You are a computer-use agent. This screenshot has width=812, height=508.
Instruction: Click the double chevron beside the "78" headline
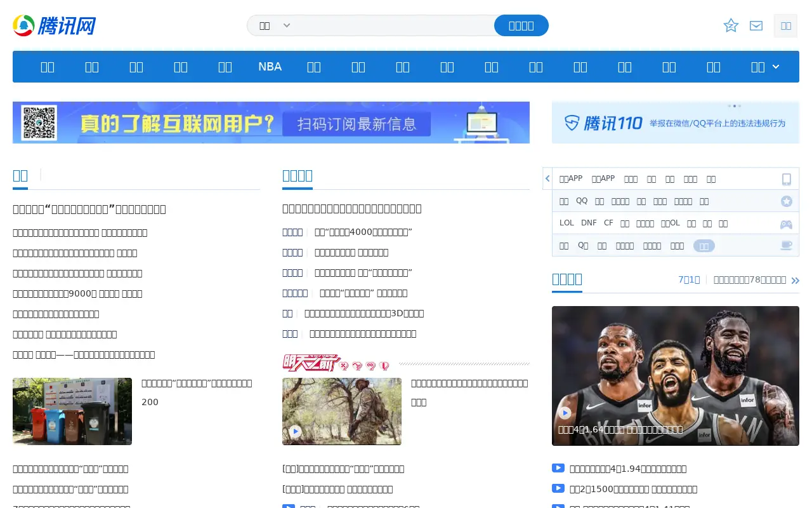796,281
